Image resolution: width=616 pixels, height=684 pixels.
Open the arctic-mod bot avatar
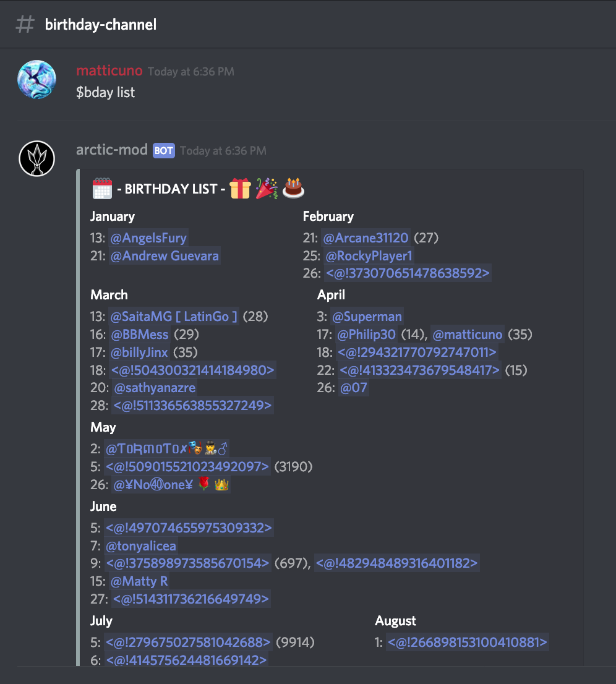36,158
